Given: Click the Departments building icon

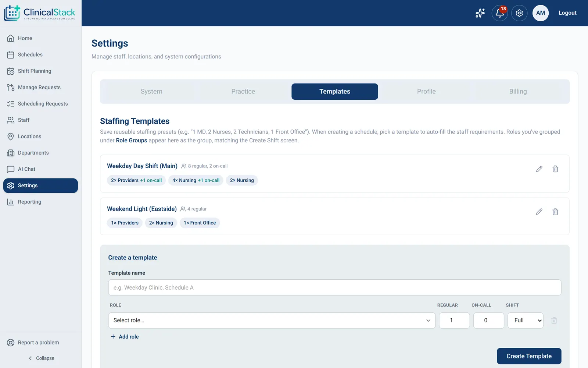Looking at the screenshot, I should (x=11, y=153).
